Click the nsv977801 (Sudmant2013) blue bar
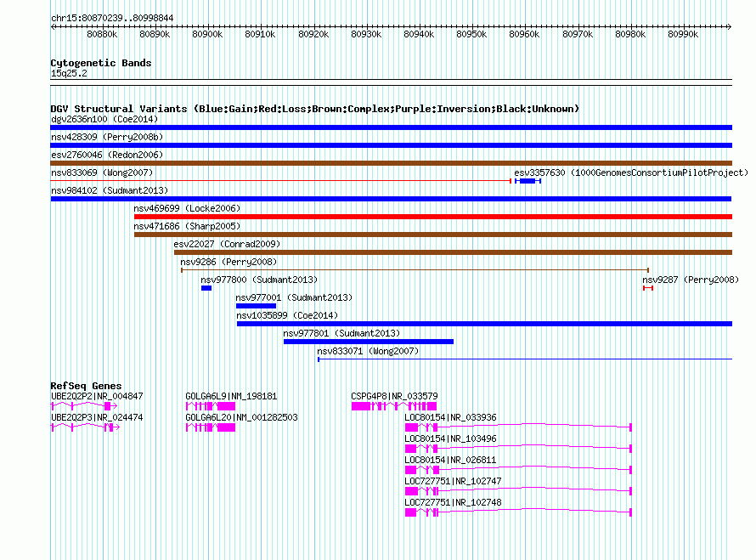 tap(369, 342)
